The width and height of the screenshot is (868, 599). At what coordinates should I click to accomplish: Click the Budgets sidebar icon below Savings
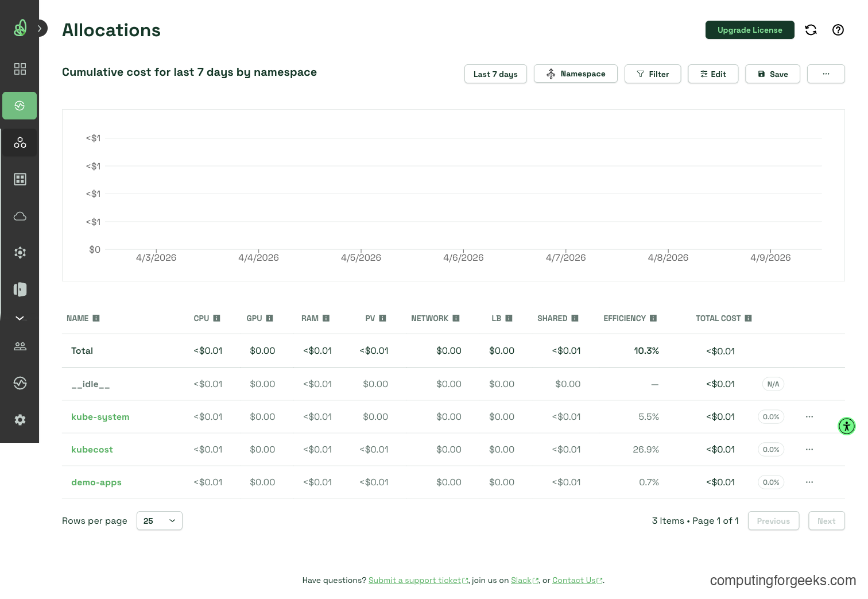pos(20,289)
